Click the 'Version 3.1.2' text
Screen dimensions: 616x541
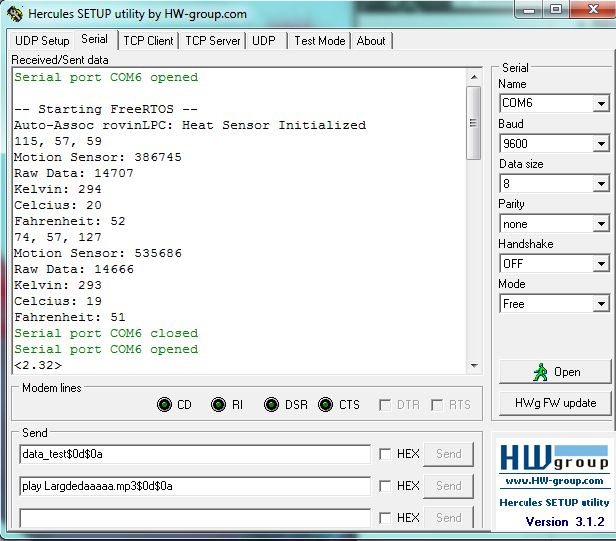[x=565, y=522]
